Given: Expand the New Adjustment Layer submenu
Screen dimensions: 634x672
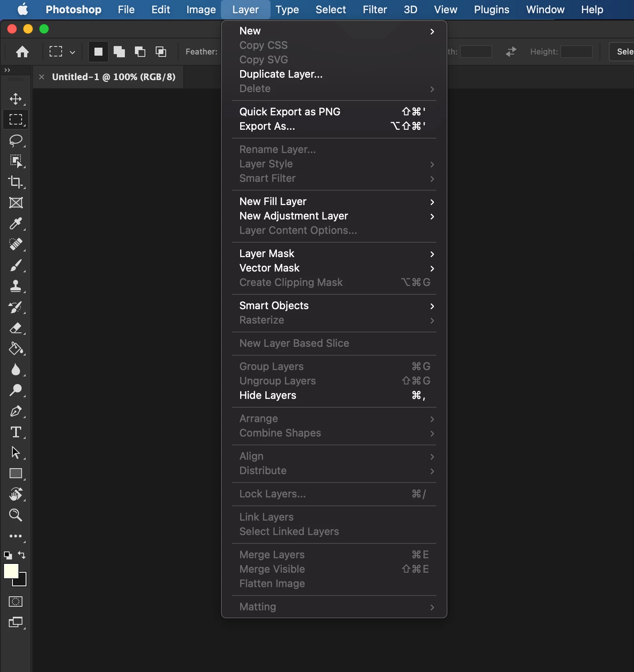Looking at the screenshot, I should (x=334, y=216).
